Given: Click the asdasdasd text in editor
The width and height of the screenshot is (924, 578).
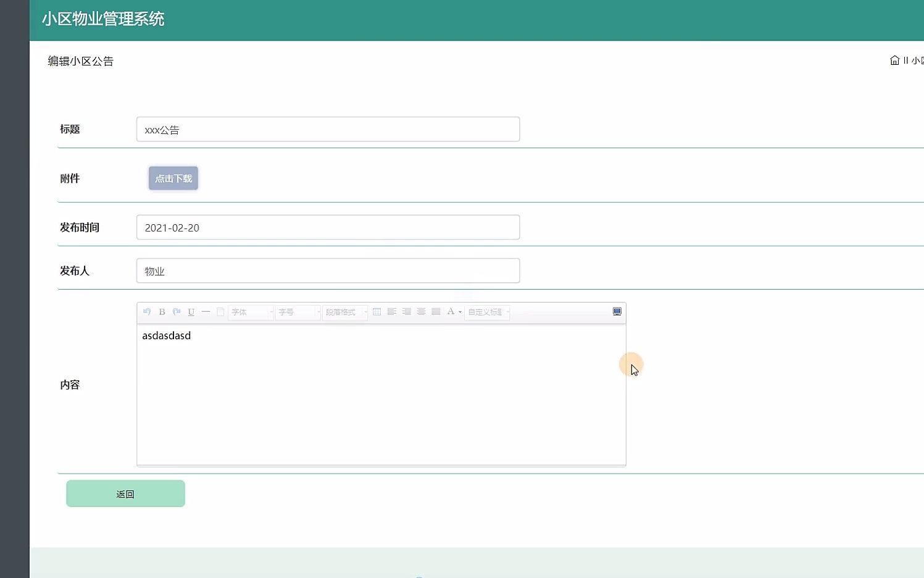Looking at the screenshot, I should [x=167, y=335].
